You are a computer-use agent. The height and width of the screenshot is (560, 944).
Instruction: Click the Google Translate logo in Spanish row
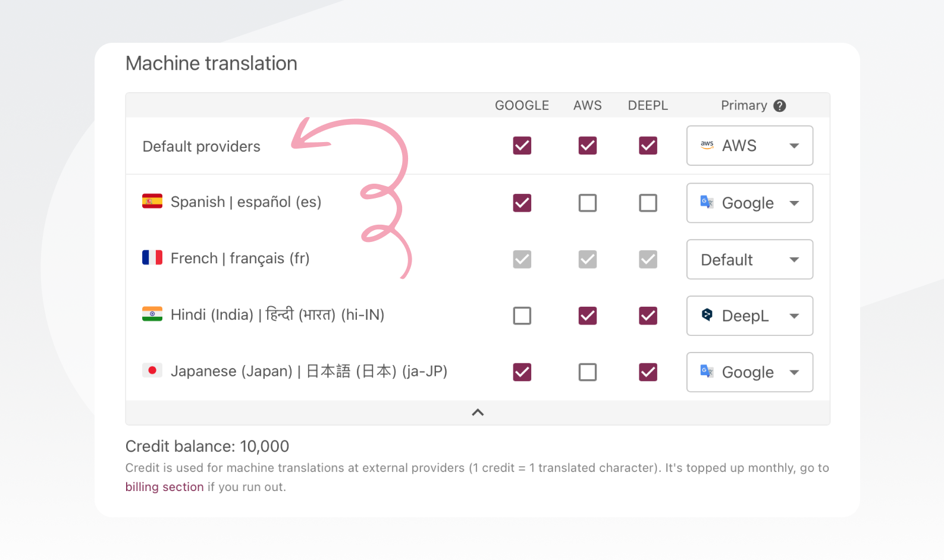click(707, 202)
